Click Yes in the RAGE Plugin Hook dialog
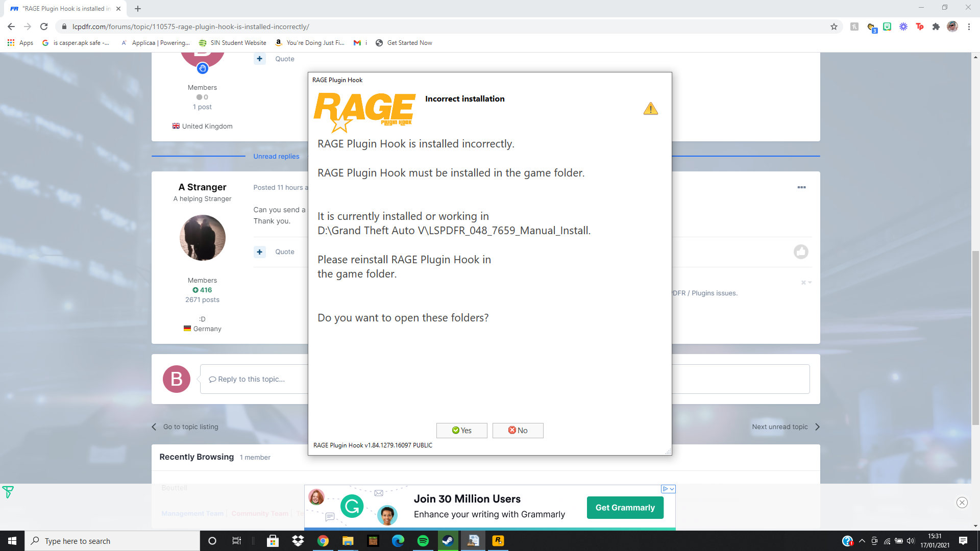980x551 pixels. coord(461,430)
